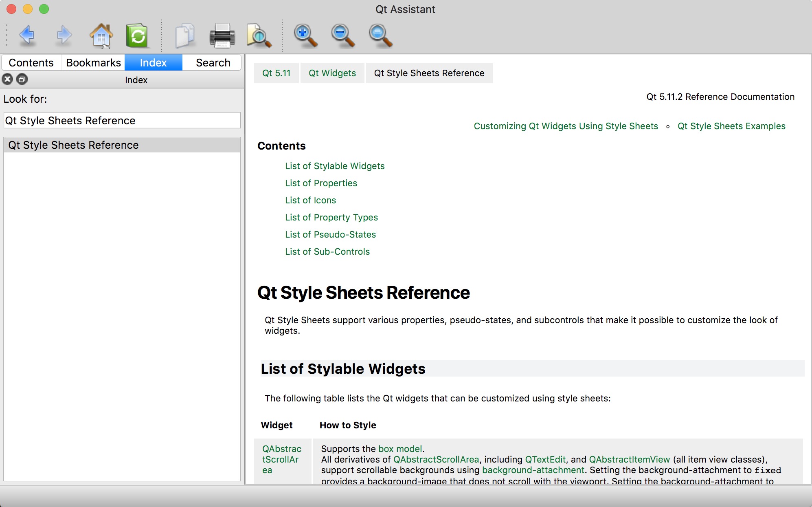Click the Back navigation arrow
Image resolution: width=812 pixels, height=507 pixels.
[27, 35]
